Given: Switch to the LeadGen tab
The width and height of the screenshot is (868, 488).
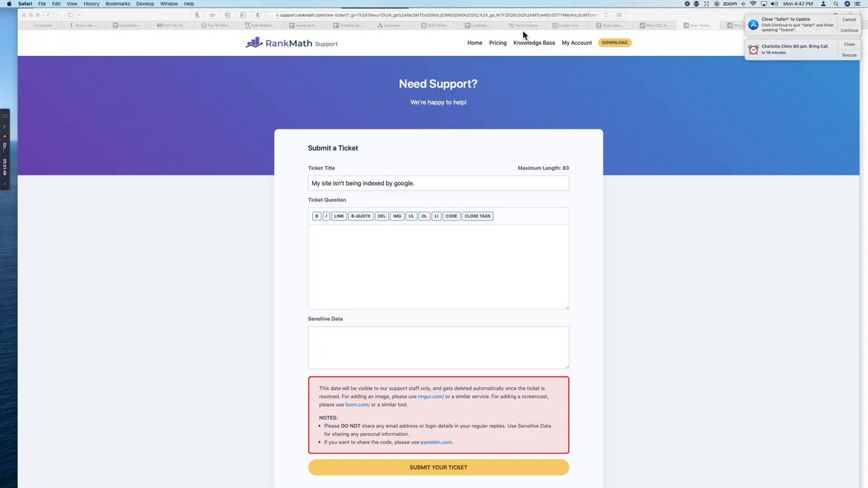Looking at the screenshot, I should pyautogui.click(x=479, y=26).
